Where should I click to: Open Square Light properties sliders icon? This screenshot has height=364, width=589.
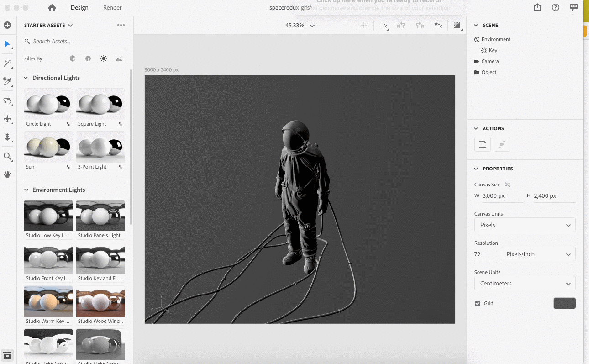point(121,124)
